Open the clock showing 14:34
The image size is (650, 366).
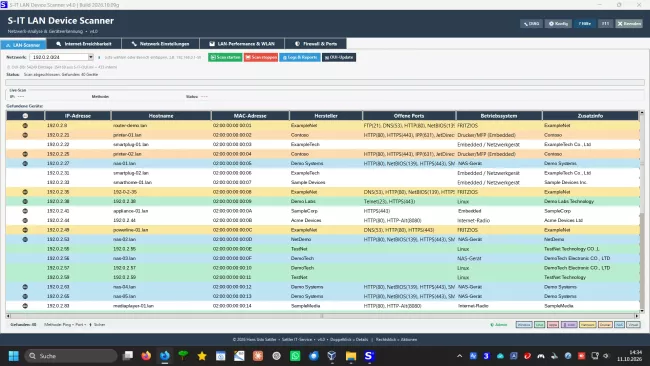(x=629, y=356)
